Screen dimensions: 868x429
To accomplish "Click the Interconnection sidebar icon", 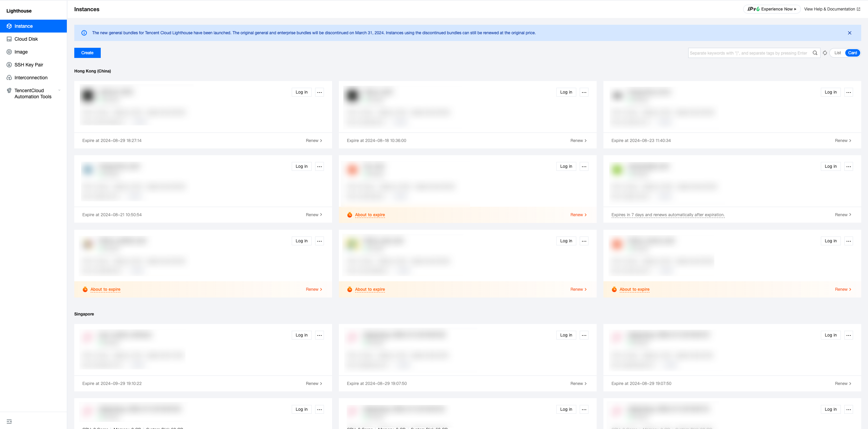I will coord(9,78).
